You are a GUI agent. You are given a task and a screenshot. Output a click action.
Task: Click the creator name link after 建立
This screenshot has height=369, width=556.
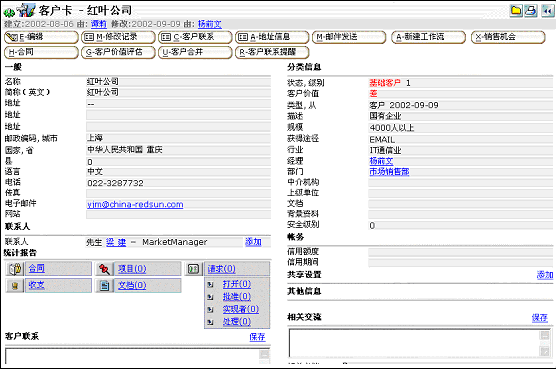(99, 24)
